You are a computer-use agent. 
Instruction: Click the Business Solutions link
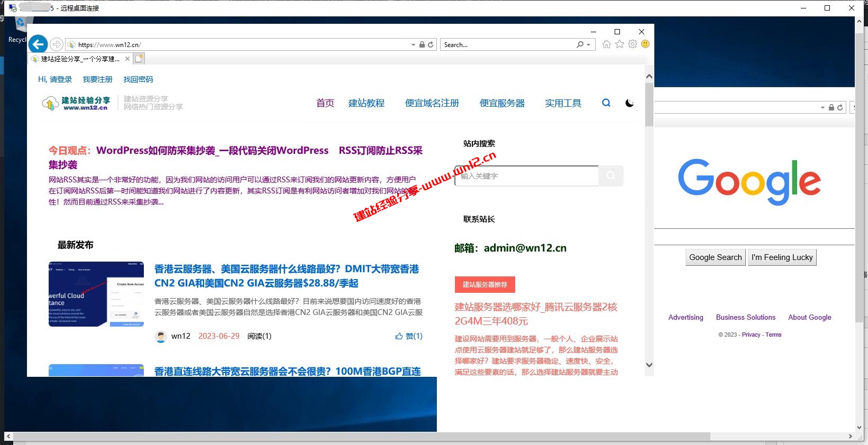click(x=746, y=318)
